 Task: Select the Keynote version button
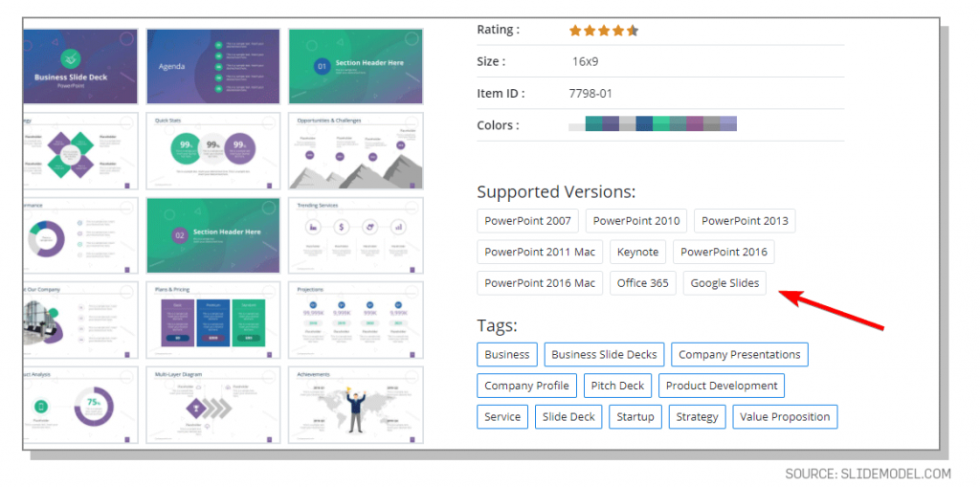(638, 252)
